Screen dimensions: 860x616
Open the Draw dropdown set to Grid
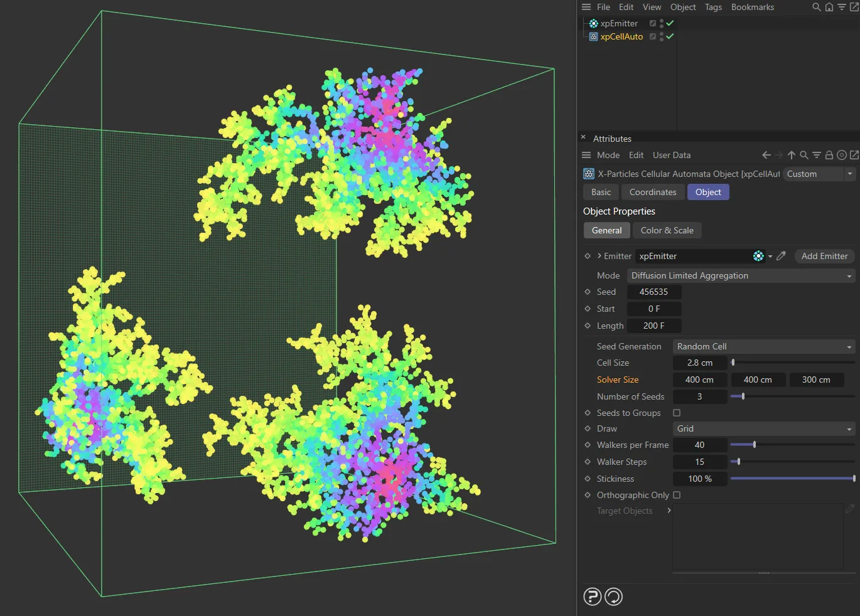[763, 428]
